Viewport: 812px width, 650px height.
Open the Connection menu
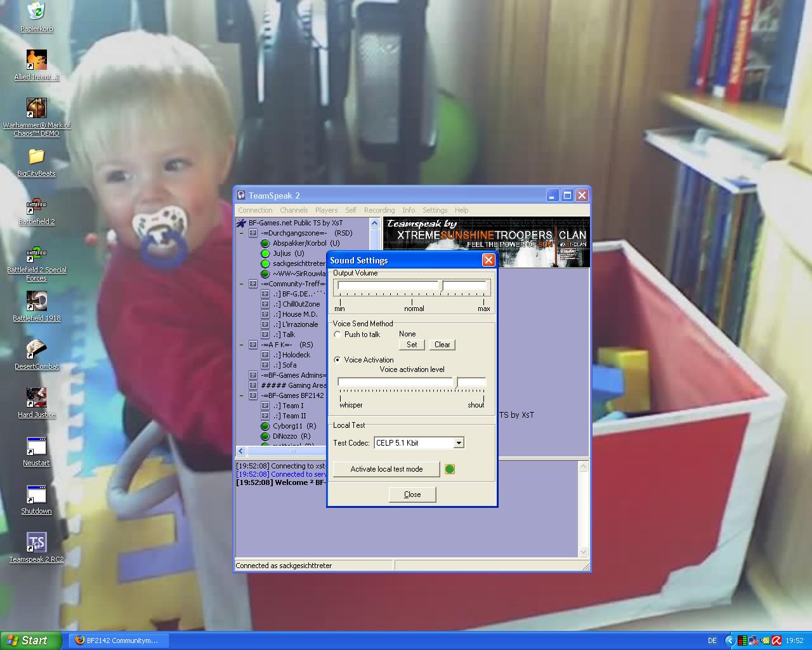(255, 210)
